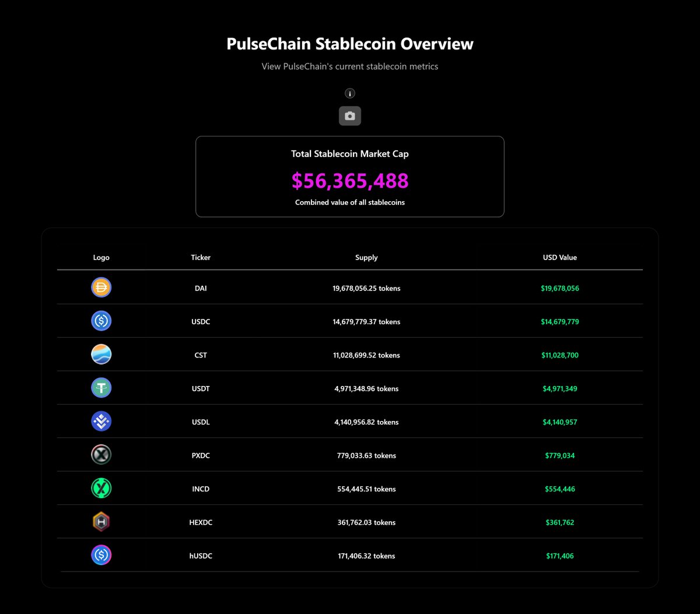Select the PXDC ticker cell
Image resolution: width=700 pixels, height=614 pixels.
pos(201,455)
